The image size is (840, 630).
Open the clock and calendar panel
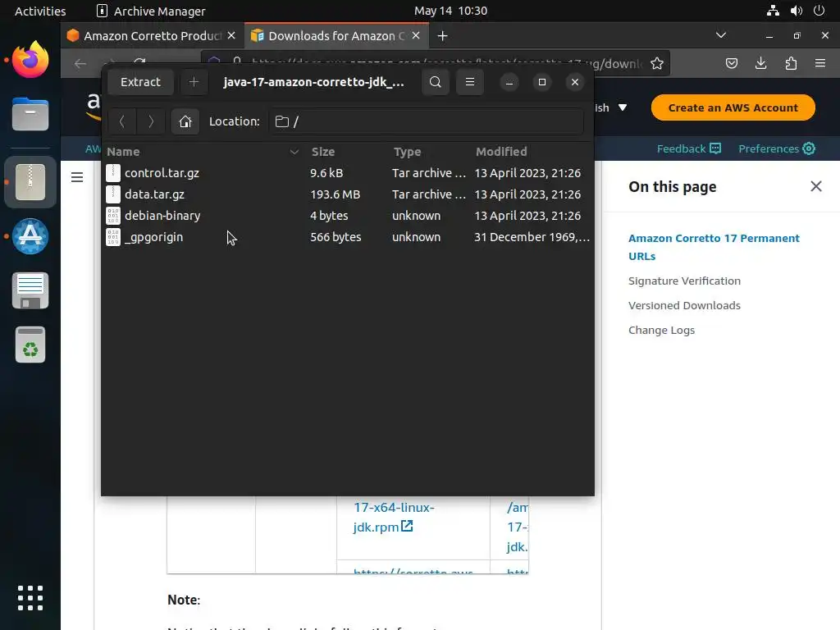tap(450, 11)
